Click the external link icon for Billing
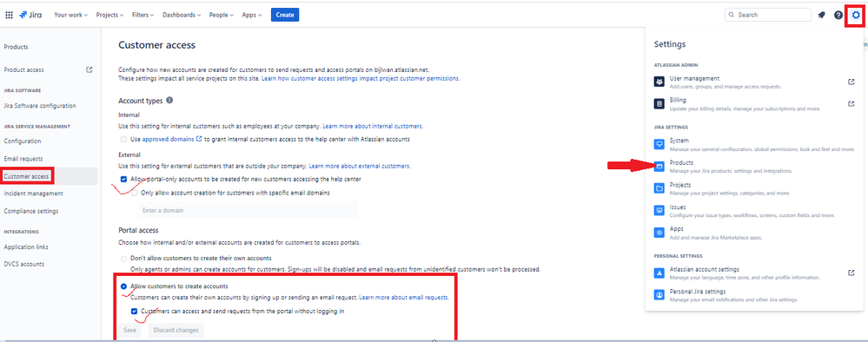Viewport: 868px width, 342px height. (x=851, y=103)
